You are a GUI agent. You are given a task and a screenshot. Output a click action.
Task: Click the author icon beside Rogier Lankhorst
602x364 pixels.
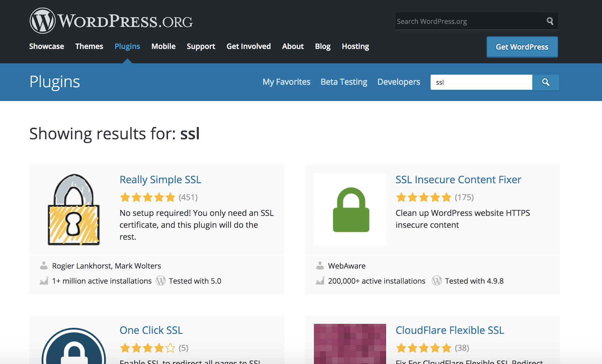pyautogui.click(x=44, y=265)
